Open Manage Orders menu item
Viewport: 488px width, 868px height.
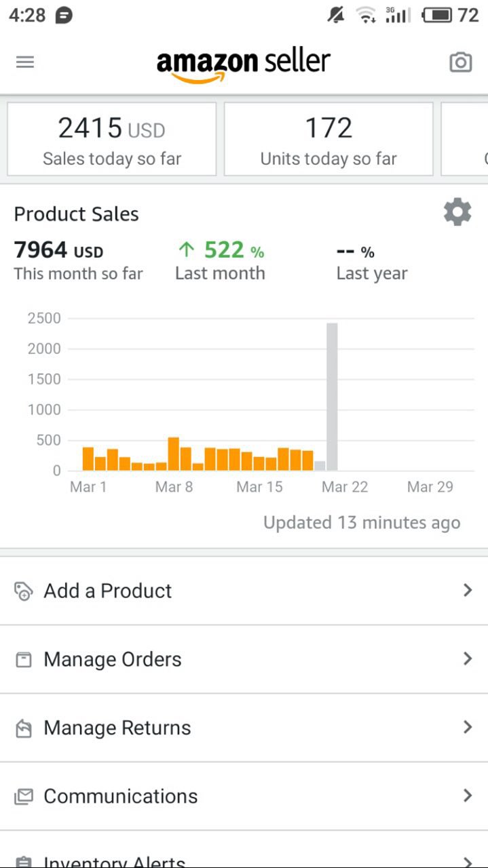point(113,659)
